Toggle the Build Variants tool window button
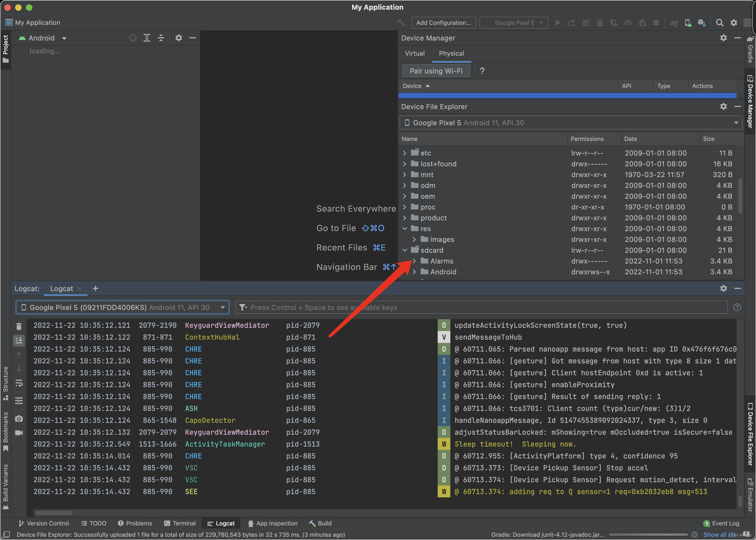 (x=5, y=487)
